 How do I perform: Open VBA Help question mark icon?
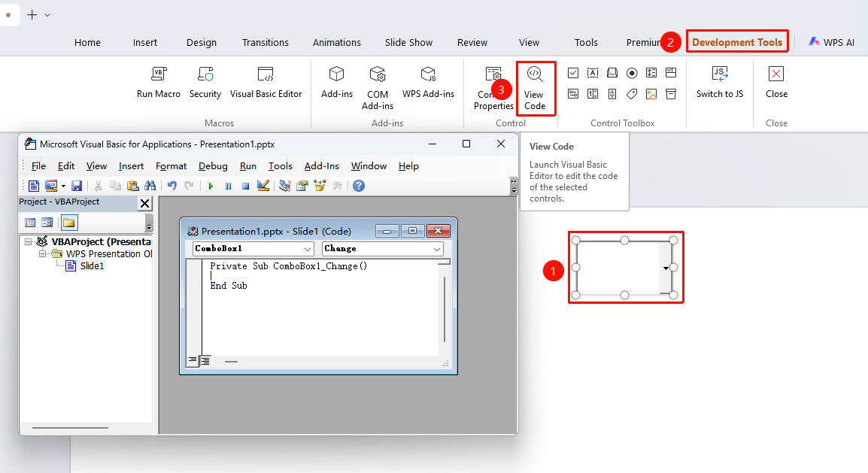[359, 186]
